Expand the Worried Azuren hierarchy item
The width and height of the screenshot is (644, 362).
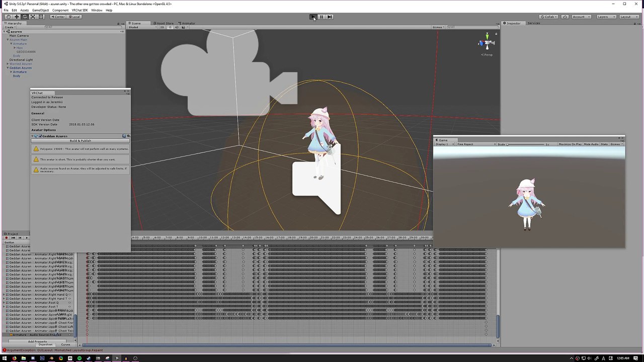8,64
